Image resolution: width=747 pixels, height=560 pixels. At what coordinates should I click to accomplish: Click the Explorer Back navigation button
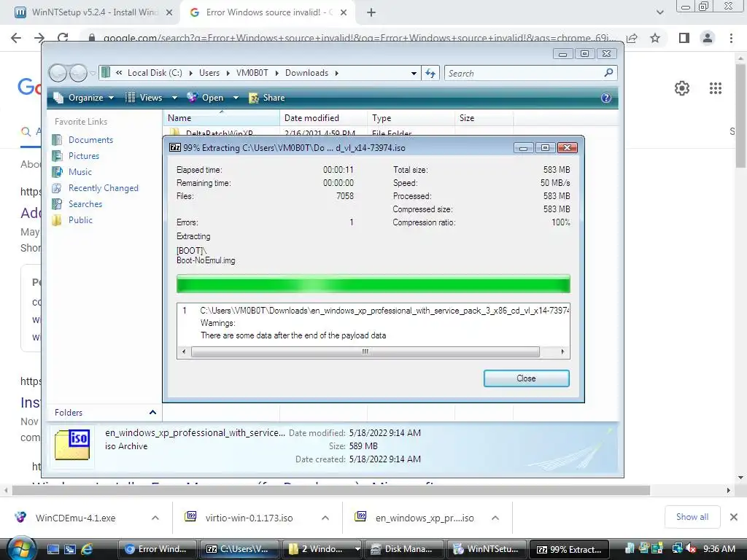pyautogui.click(x=58, y=74)
